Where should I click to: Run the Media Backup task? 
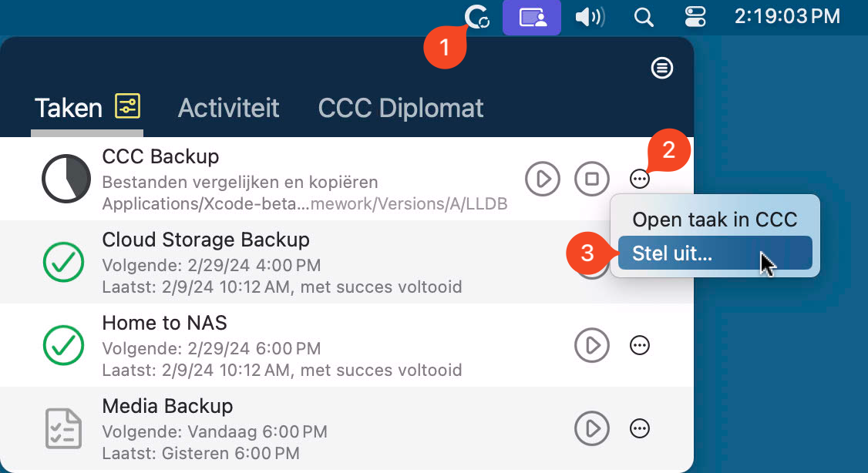592,428
